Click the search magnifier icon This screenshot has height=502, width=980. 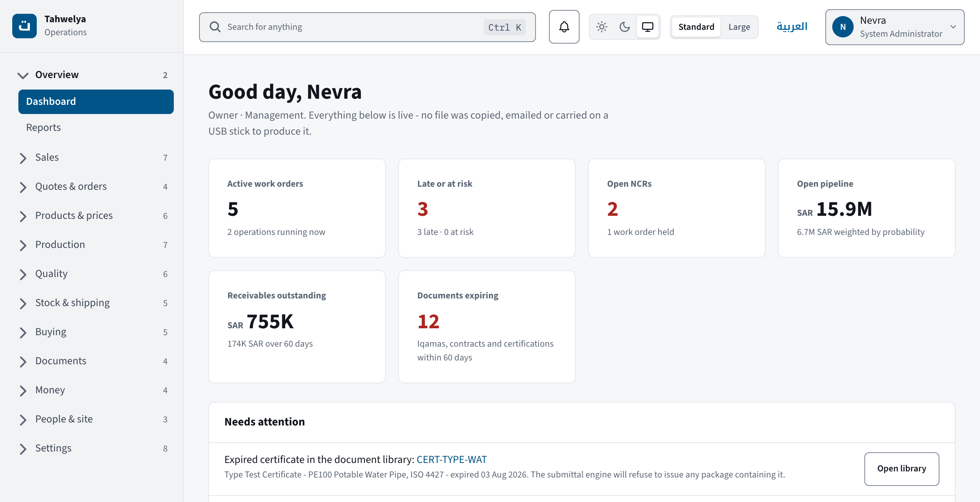click(215, 27)
